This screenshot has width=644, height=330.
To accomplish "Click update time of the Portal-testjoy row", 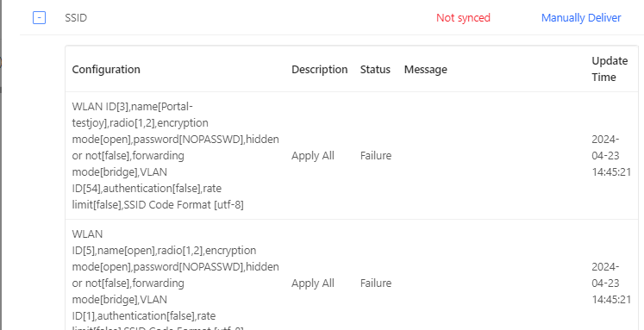I will (611, 156).
